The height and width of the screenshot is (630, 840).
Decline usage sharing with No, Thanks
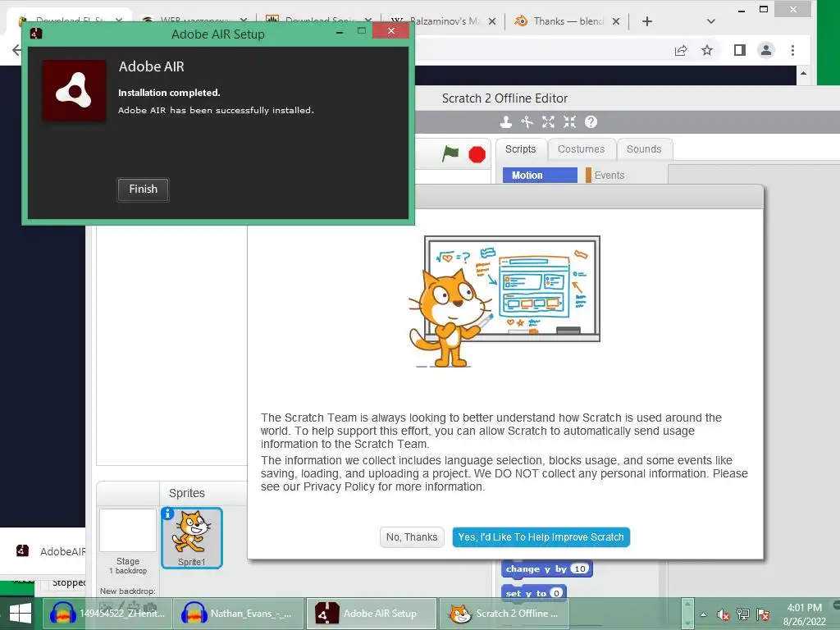[412, 536]
